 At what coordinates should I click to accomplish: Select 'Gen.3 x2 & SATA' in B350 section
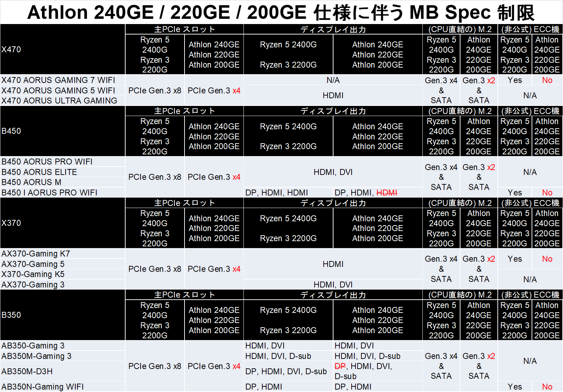[x=479, y=366]
